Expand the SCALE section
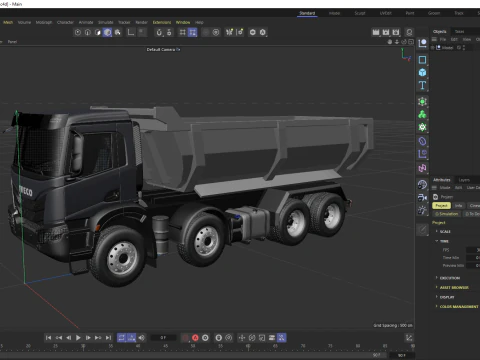The image size is (480, 360). 444,231
